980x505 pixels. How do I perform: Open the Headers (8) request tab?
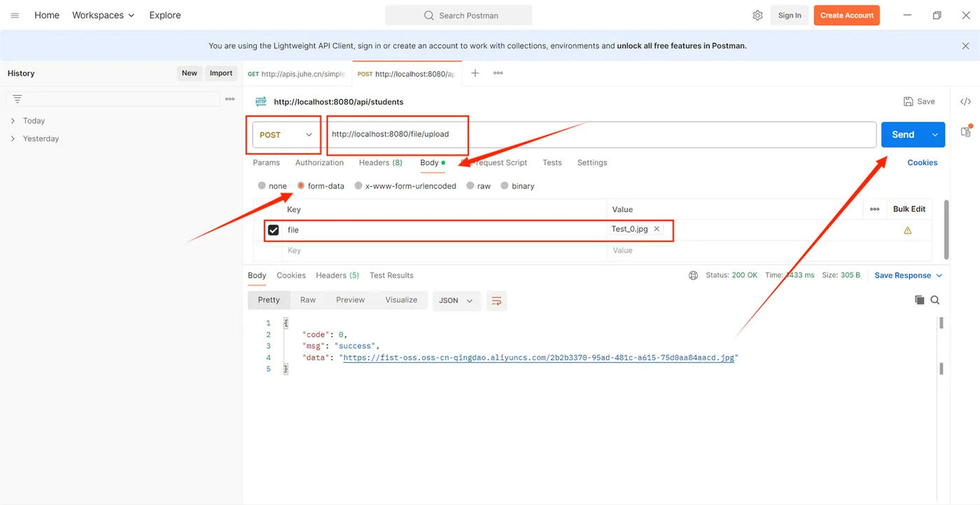coord(381,163)
